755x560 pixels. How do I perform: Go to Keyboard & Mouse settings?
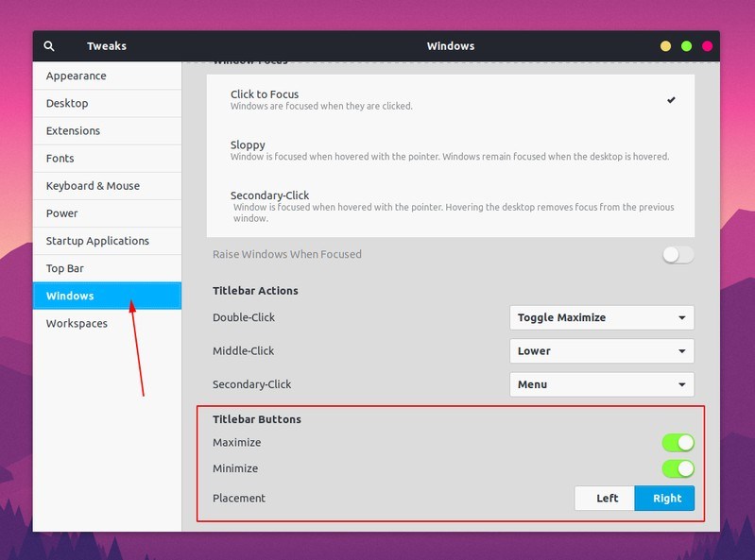click(x=93, y=186)
